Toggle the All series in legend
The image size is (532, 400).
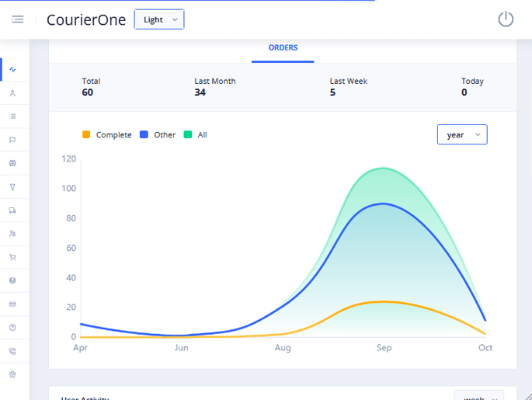(196, 135)
